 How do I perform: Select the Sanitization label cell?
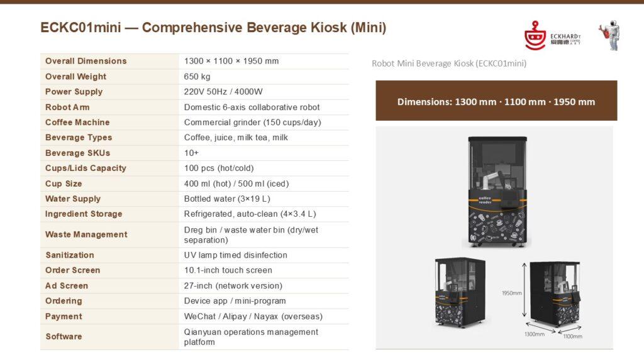[109, 255]
